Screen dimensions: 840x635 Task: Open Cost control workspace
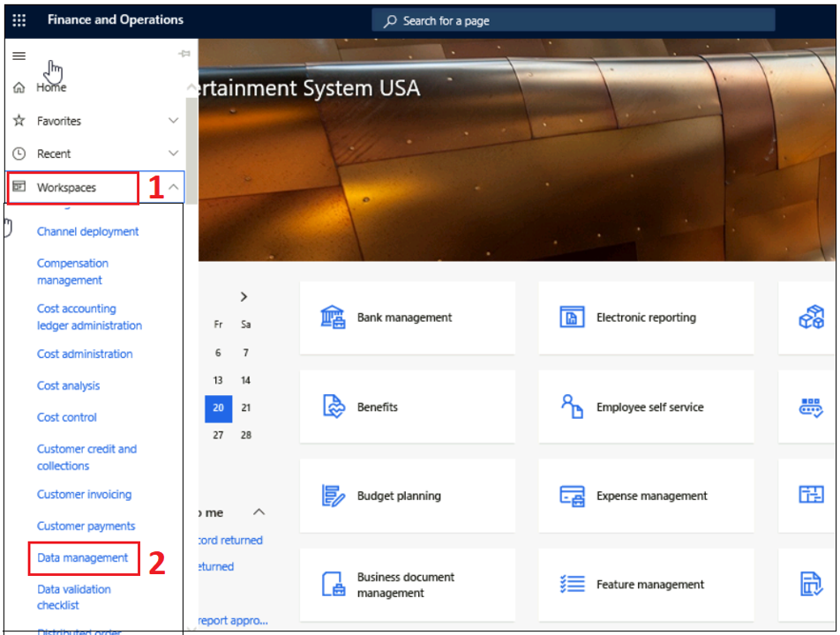click(x=67, y=417)
